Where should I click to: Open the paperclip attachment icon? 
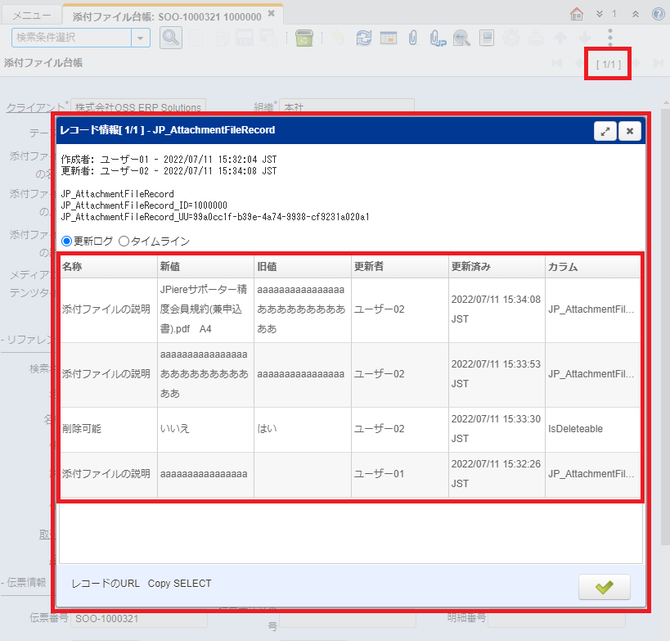(413, 38)
